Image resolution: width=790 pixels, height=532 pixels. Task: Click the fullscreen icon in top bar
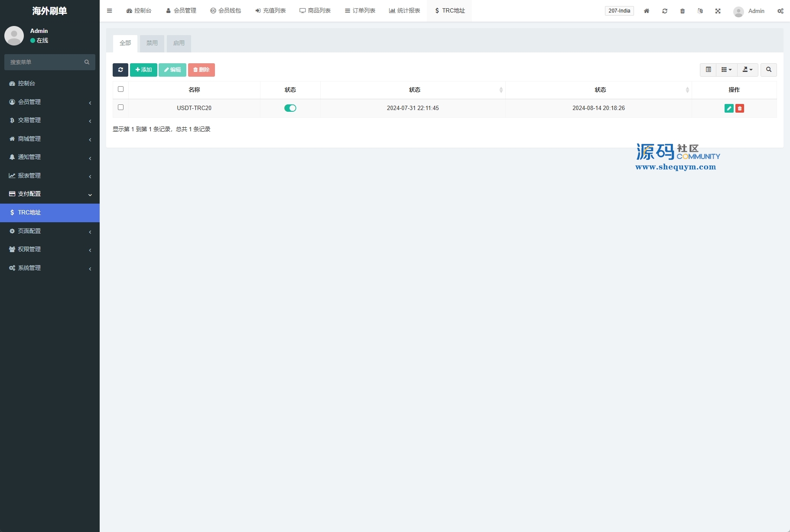pyautogui.click(x=718, y=11)
